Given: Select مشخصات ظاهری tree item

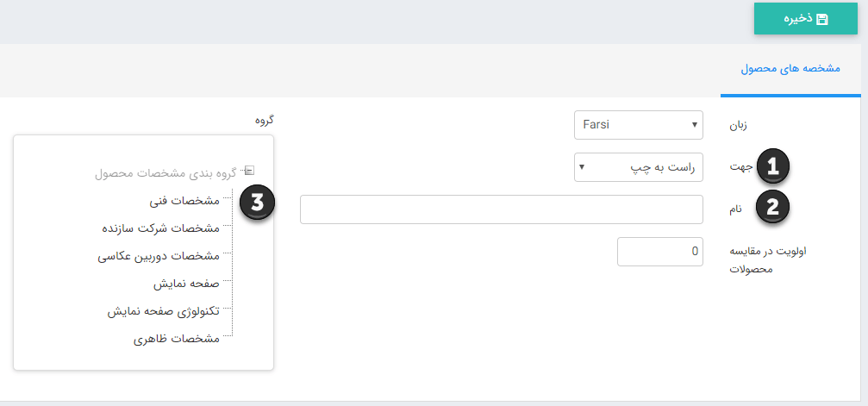Looking at the screenshot, I should point(177,339).
